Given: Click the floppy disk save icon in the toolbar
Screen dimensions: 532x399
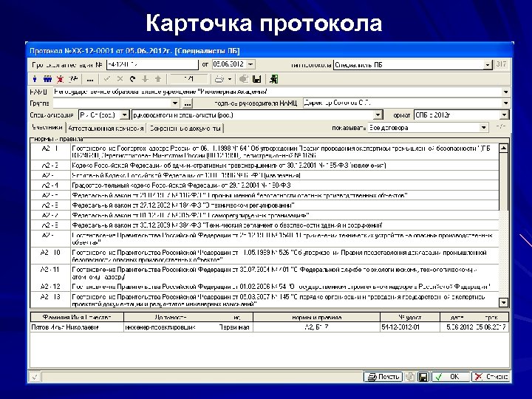Looking at the screenshot, I should 257,79.
